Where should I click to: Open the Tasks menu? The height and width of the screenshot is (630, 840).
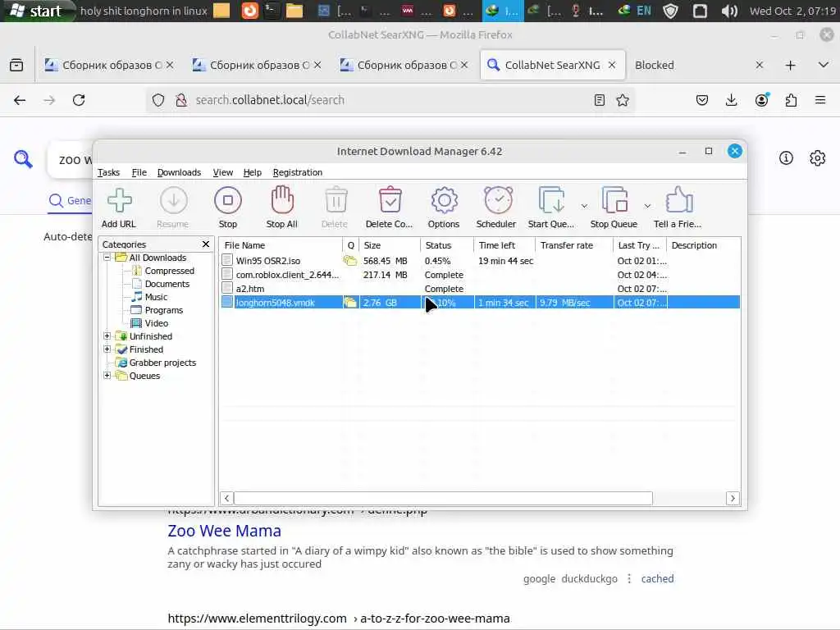point(108,172)
